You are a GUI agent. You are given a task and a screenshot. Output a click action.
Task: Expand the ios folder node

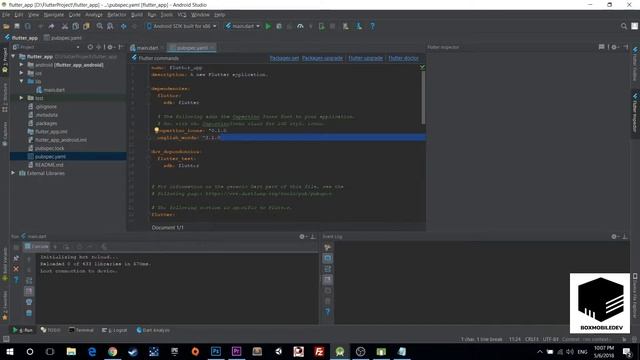(21, 73)
